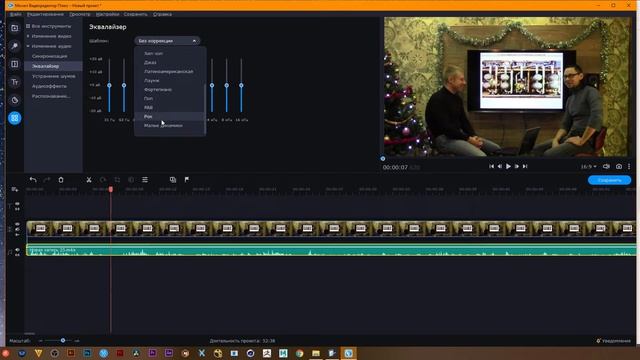The image size is (640, 360).
Task: Expand the Изменение видео tree section
Action: (x=28, y=36)
